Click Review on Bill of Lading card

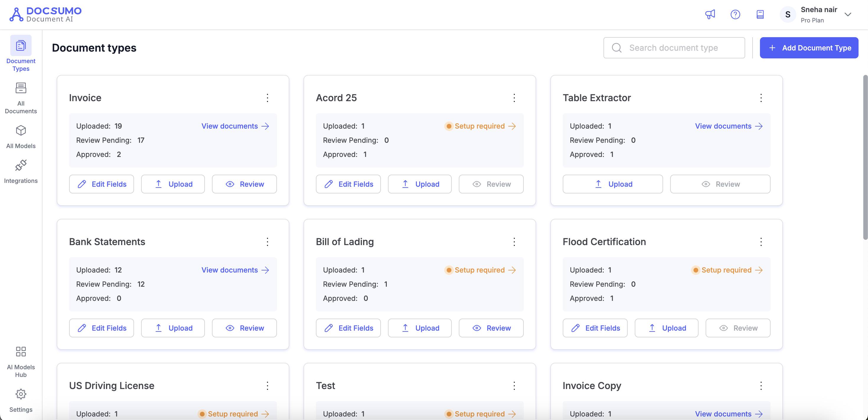491,328
